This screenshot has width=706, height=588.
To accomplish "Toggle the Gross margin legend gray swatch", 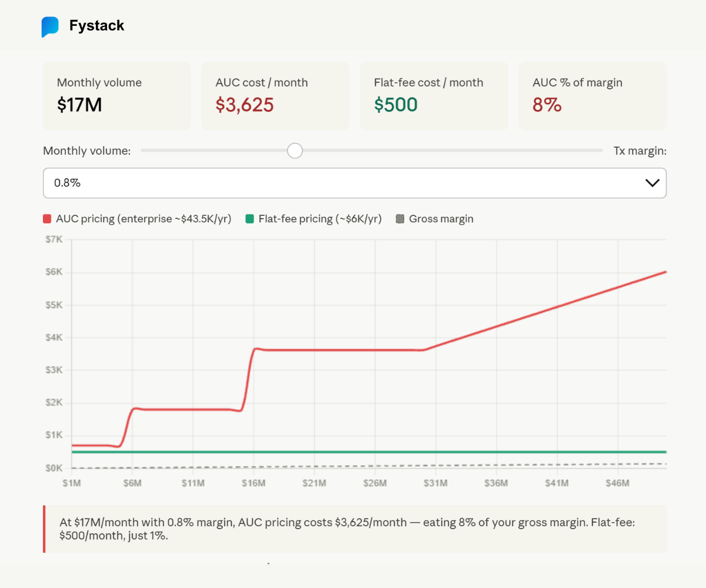I will point(400,219).
